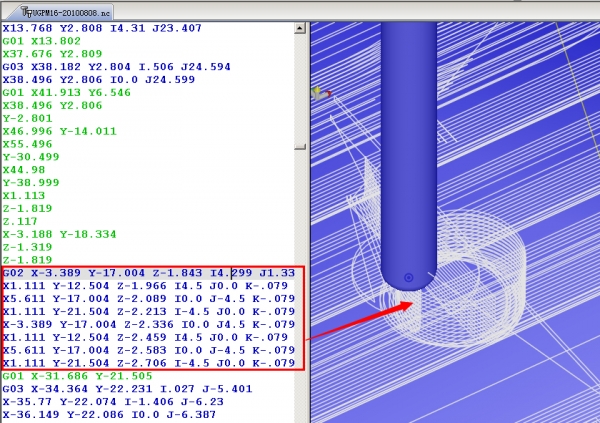Select line G03 X-34.364 Y-22.231 I.027 J-5.401

(127, 389)
